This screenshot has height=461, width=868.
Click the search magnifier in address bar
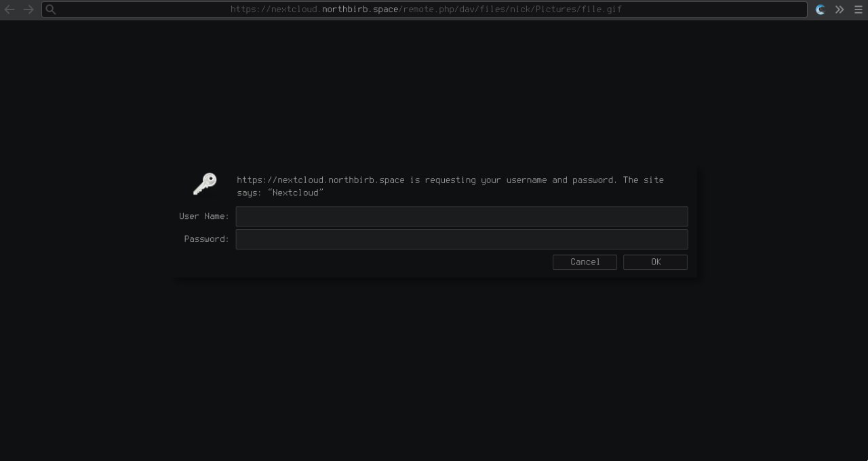pos(51,9)
